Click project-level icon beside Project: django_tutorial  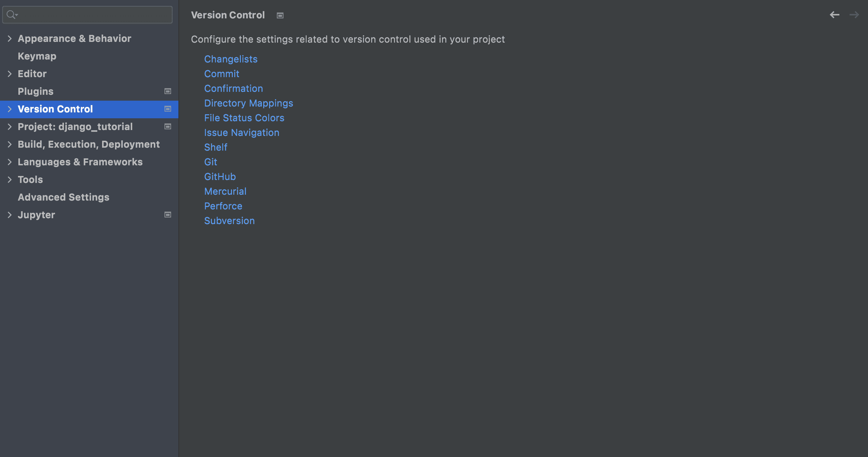tap(168, 127)
